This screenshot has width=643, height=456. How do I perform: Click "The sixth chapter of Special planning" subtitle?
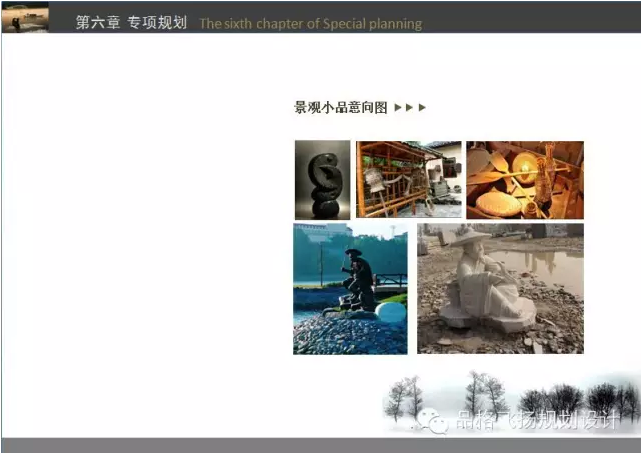coord(310,24)
